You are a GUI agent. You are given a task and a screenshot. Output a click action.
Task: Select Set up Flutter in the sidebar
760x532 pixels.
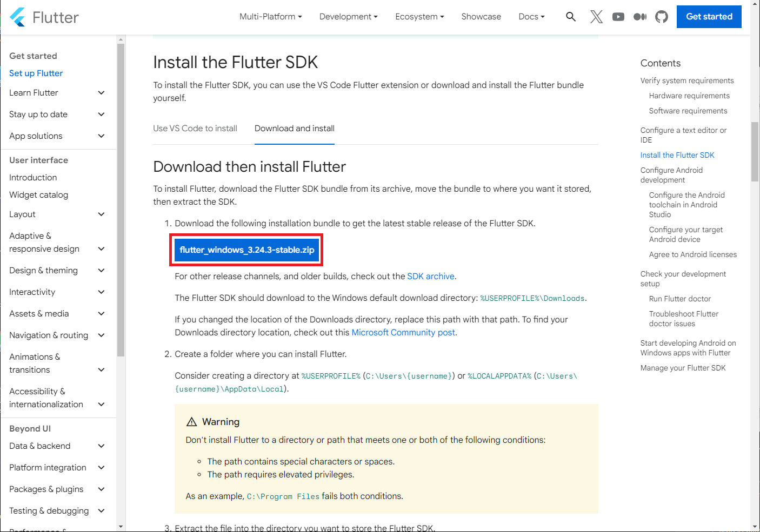point(36,73)
